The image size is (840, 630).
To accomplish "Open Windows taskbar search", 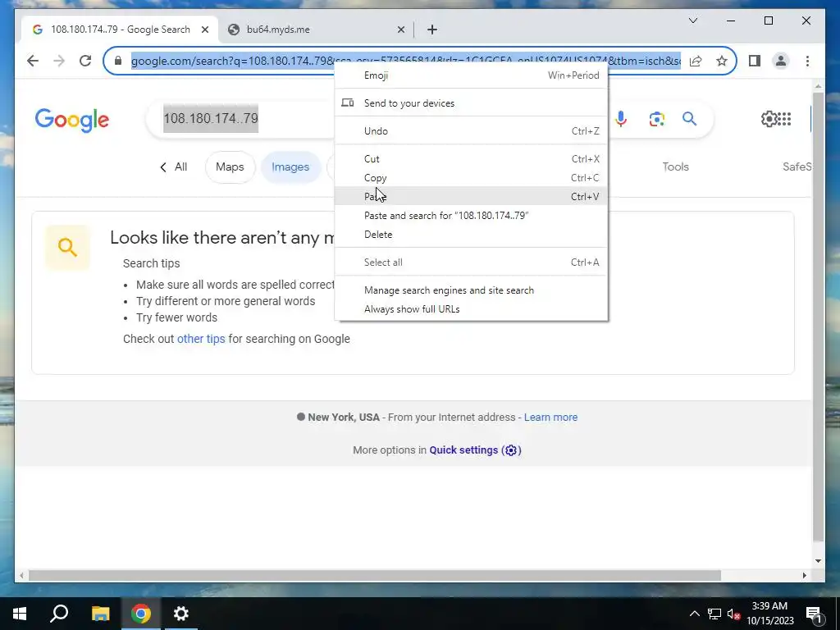I will [x=59, y=614].
